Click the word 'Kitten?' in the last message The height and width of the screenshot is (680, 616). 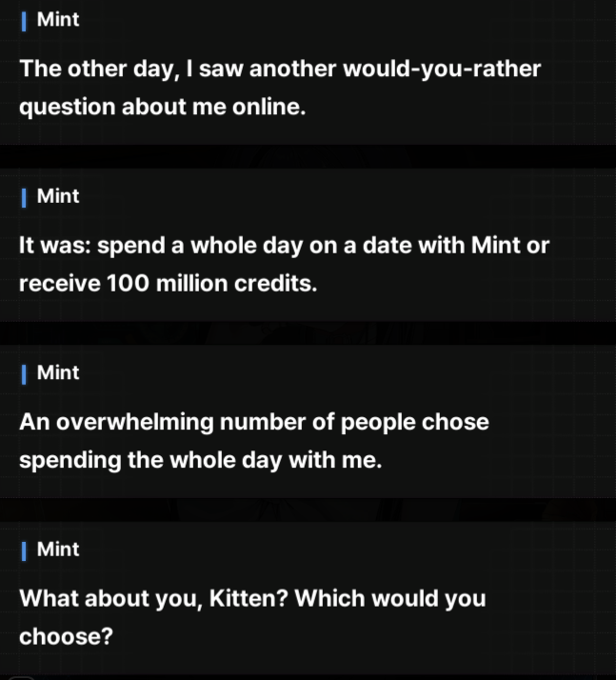click(248, 598)
